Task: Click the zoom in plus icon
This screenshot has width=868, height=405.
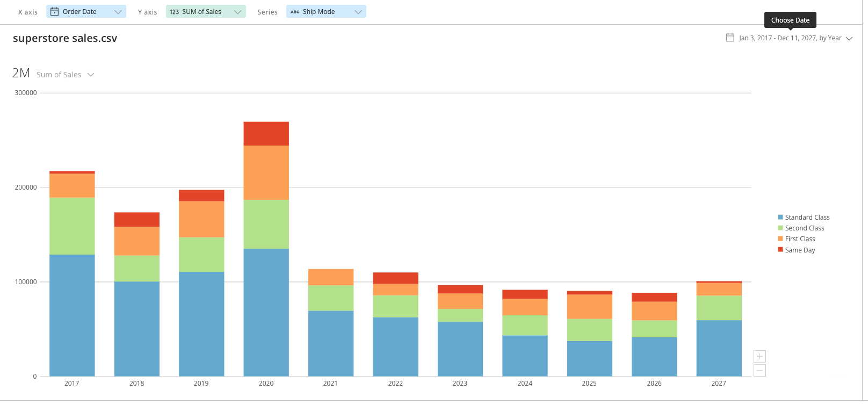Action: coord(759,356)
